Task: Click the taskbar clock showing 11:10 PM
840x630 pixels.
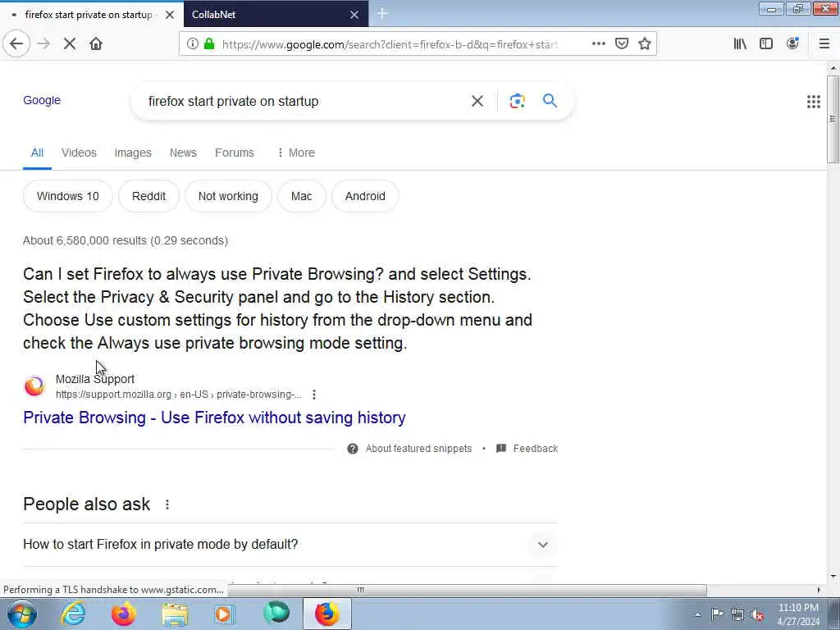Action: [x=798, y=614]
